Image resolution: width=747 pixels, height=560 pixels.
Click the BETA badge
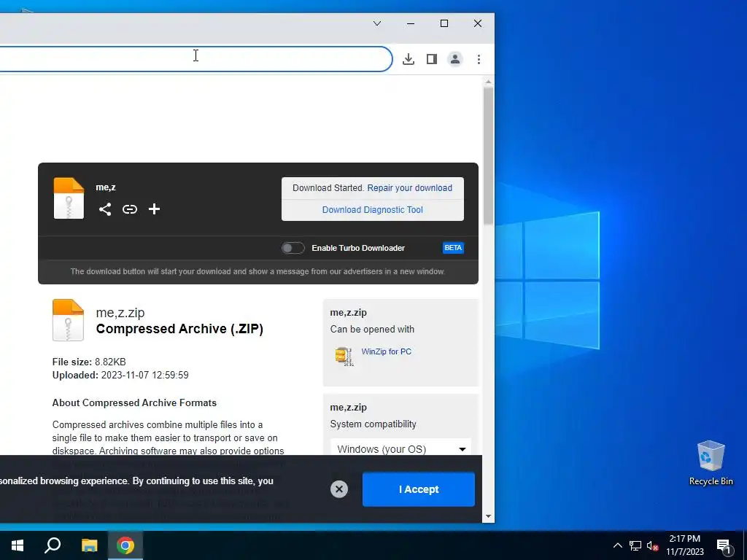tap(453, 248)
